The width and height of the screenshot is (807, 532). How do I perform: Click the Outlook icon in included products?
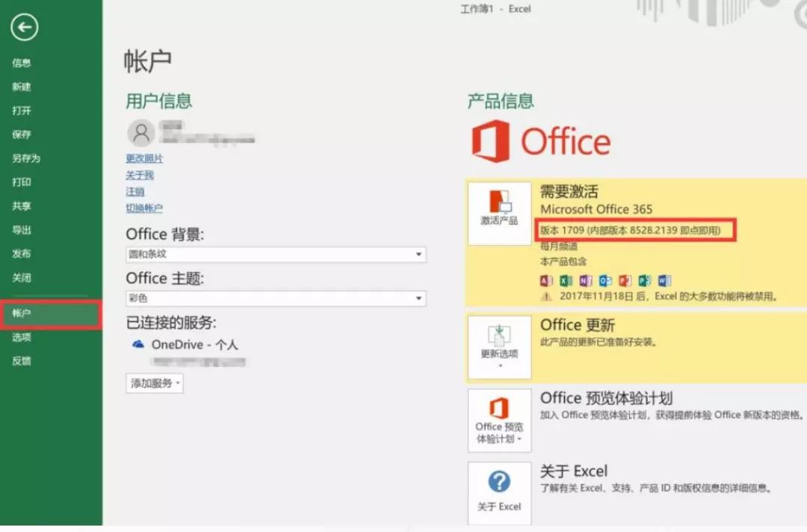(x=605, y=281)
